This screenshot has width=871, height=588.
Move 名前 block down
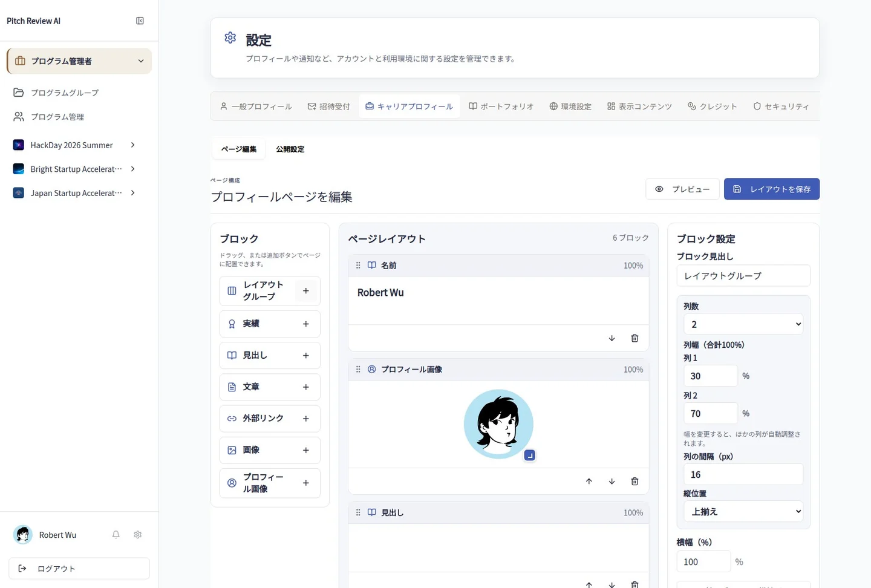click(x=612, y=338)
